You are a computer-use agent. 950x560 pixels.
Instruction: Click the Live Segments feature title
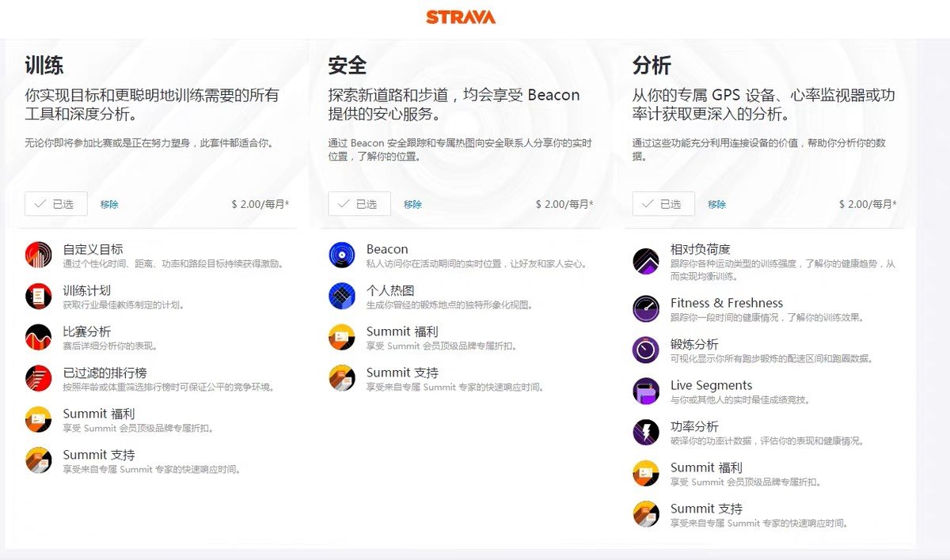(x=712, y=385)
